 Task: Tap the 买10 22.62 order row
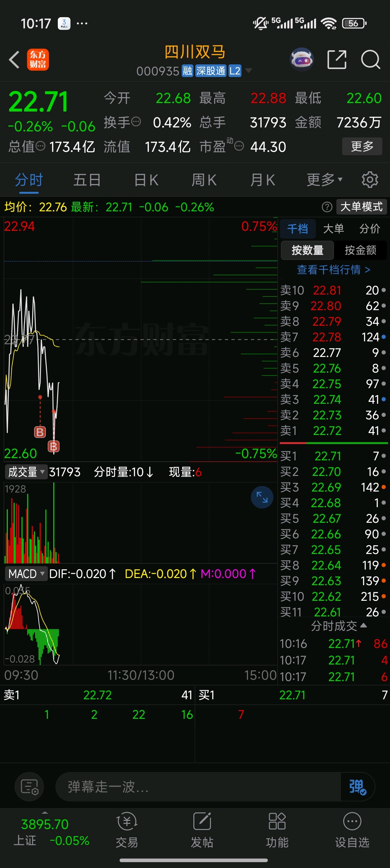click(333, 596)
